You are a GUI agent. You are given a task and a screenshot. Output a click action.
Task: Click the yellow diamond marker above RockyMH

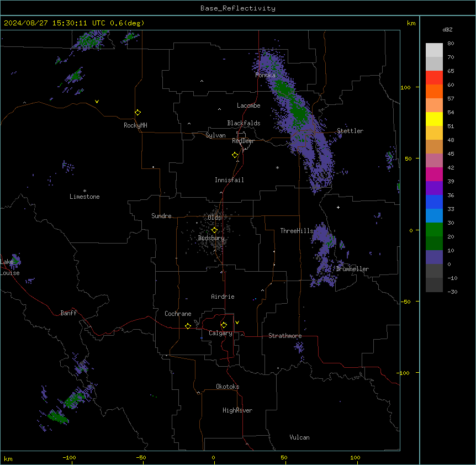point(137,113)
